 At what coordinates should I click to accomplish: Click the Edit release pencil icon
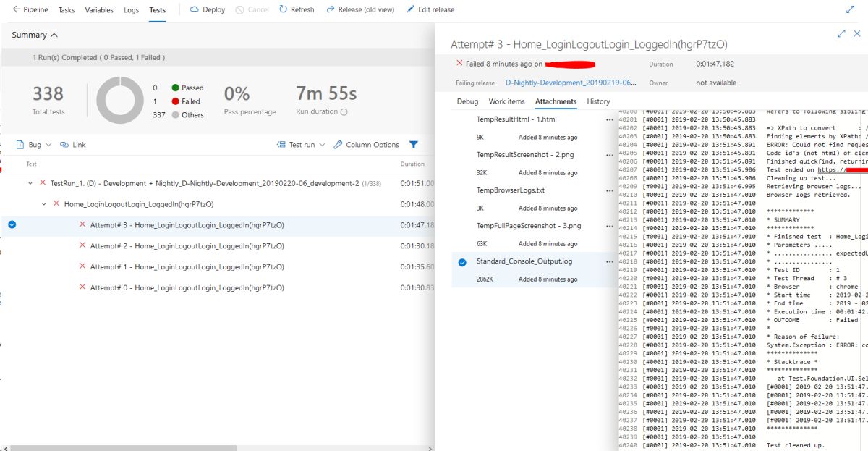point(410,10)
